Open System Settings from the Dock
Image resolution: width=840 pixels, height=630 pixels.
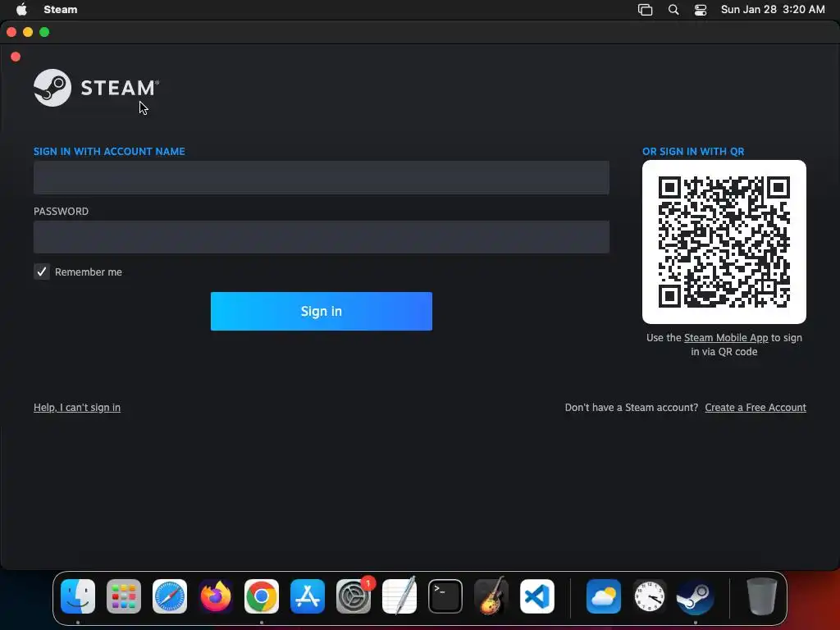click(354, 596)
